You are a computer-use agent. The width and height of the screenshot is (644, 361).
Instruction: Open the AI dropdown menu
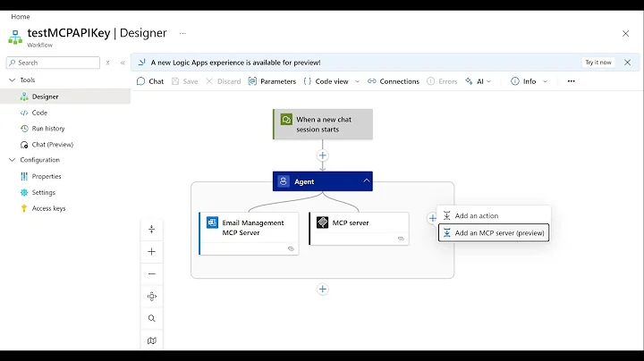coord(478,81)
